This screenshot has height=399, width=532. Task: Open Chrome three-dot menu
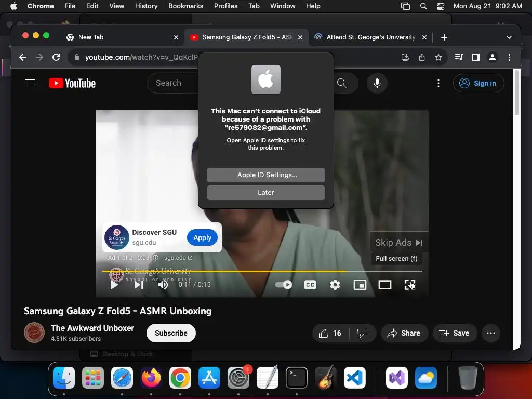point(509,57)
